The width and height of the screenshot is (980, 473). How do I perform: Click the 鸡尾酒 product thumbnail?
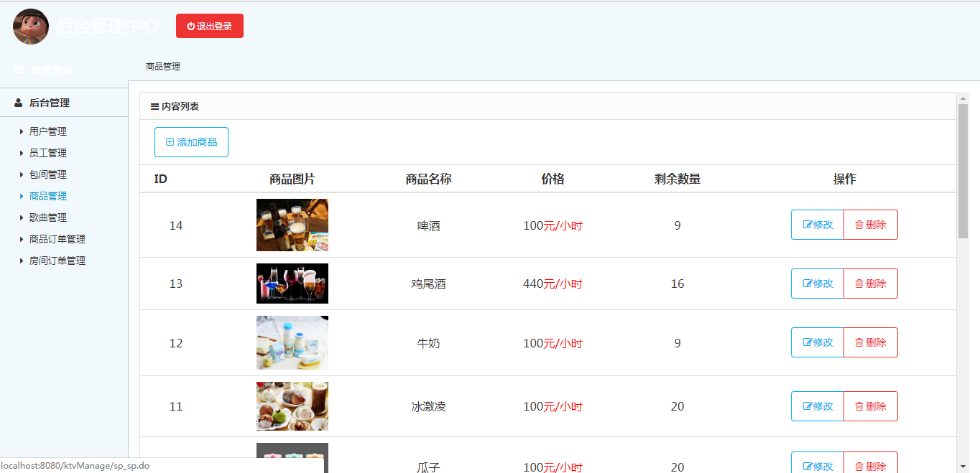(x=292, y=284)
